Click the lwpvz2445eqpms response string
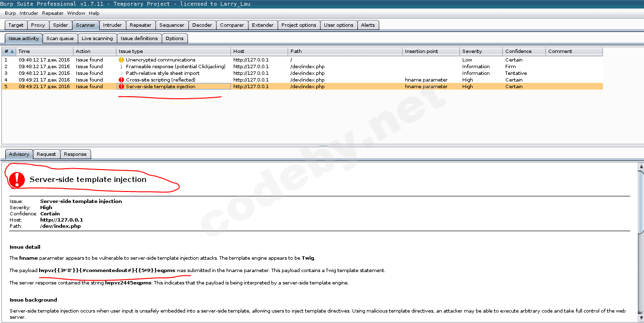This screenshot has height=323, width=644. [128, 283]
